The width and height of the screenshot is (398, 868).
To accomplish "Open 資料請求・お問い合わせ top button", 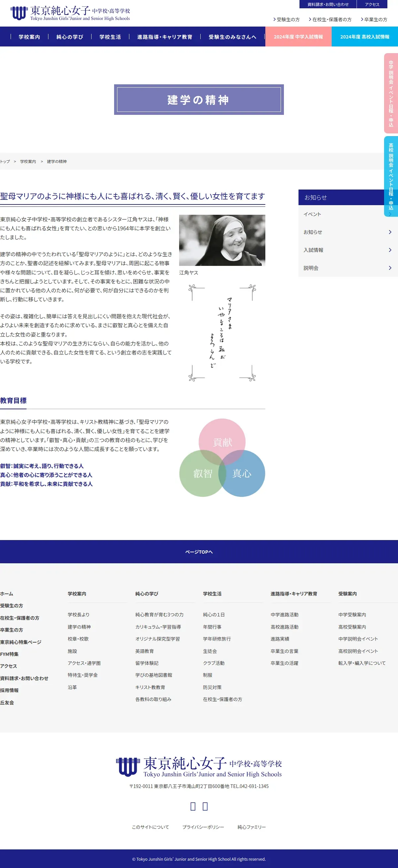I will click(x=328, y=4).
